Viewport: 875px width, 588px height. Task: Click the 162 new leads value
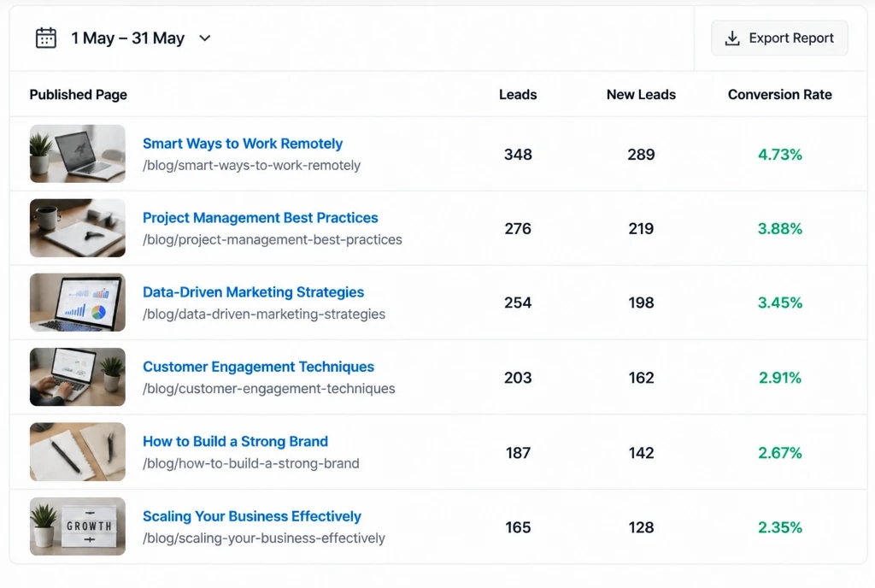pos(641,378)
